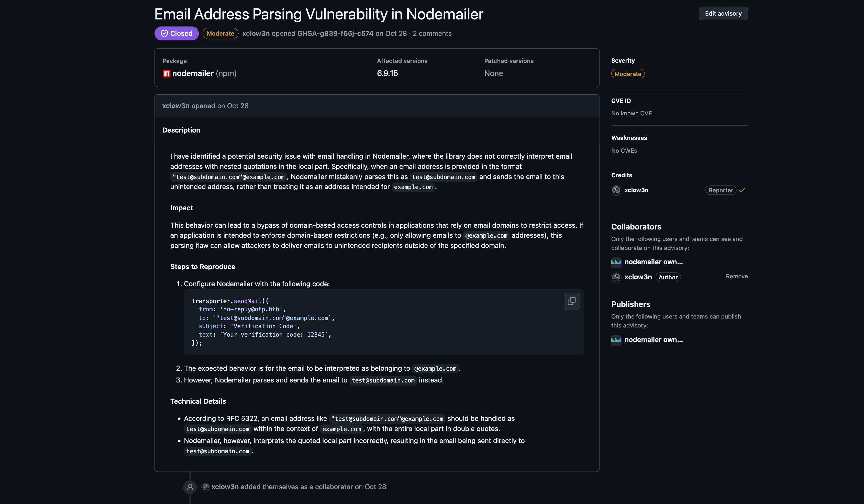Image resolution: width=864 pixels, height=504 pixels.
Task: Click the Edit advisory button
Action: (723, 13)
